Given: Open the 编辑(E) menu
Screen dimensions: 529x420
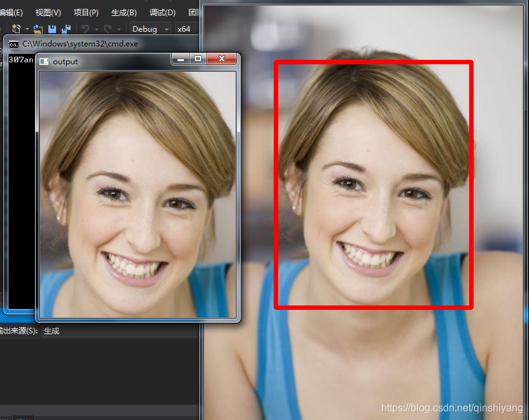Looking at the screenshot, I should click(11, 13).
